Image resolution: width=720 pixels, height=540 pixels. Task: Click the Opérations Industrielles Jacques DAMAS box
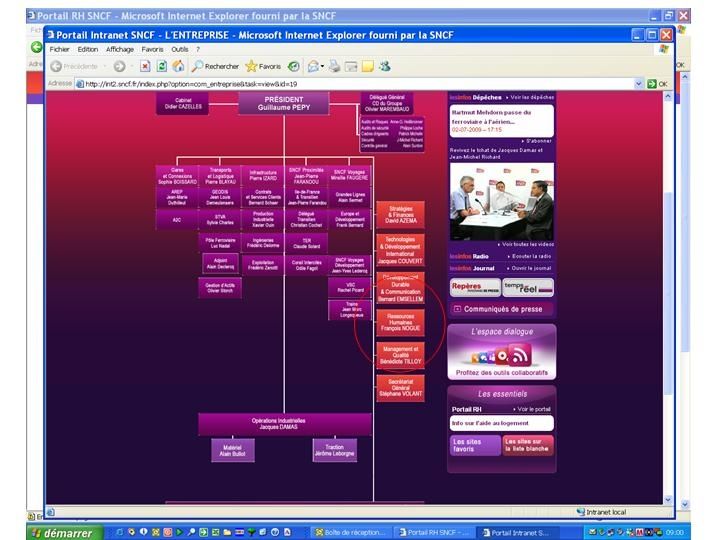point(285,424)
